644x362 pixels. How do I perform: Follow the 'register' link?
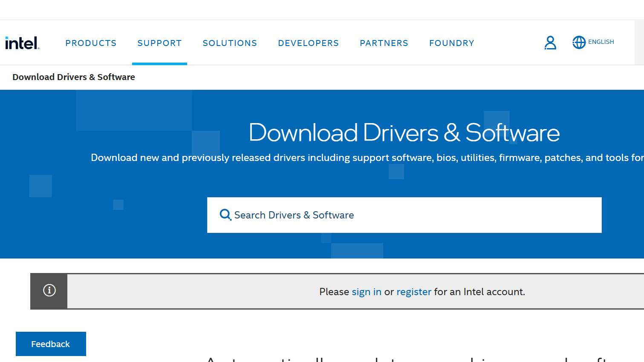coord(414,292)
